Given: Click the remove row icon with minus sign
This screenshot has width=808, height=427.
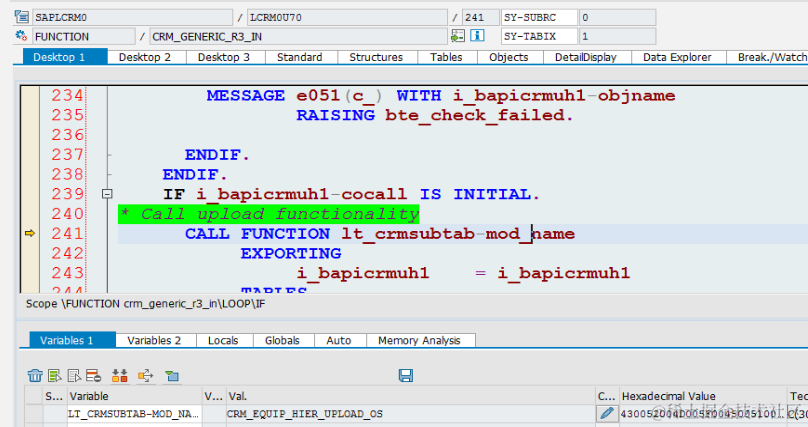Looking at the screenshot, I should 94,375.
